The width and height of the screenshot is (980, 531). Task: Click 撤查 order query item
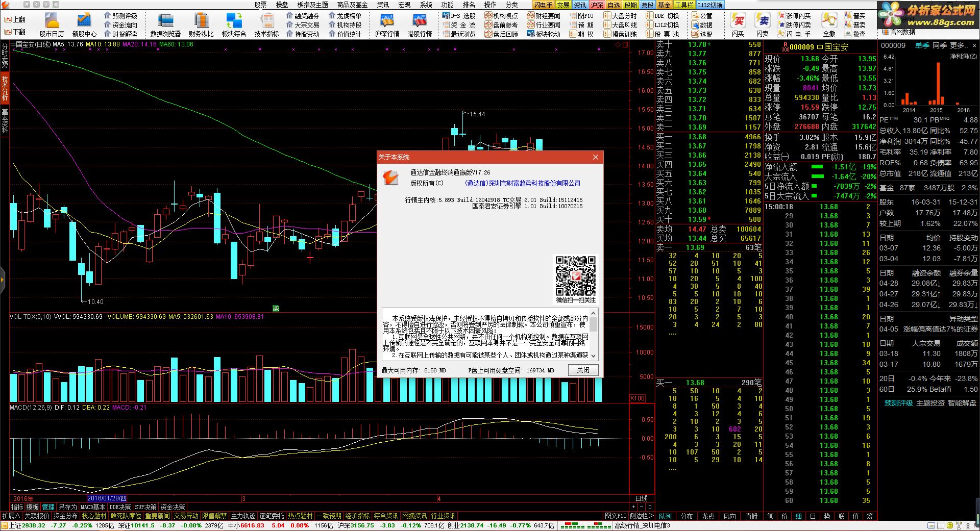click(855, 34)
